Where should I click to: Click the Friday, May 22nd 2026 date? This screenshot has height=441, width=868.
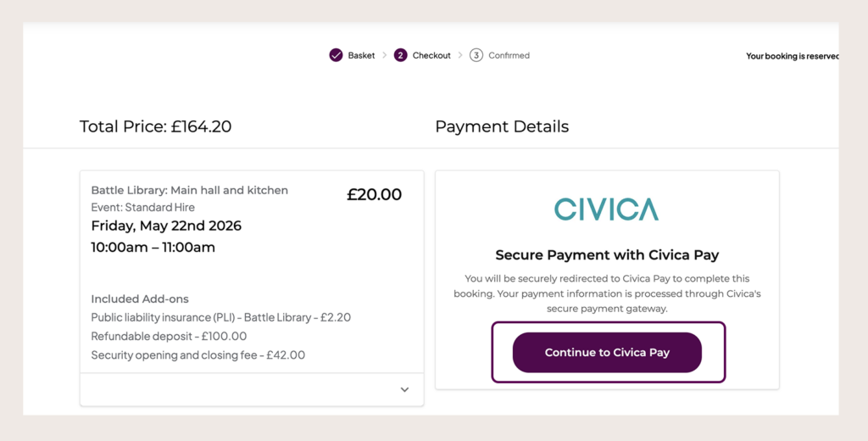click(166, 226)
